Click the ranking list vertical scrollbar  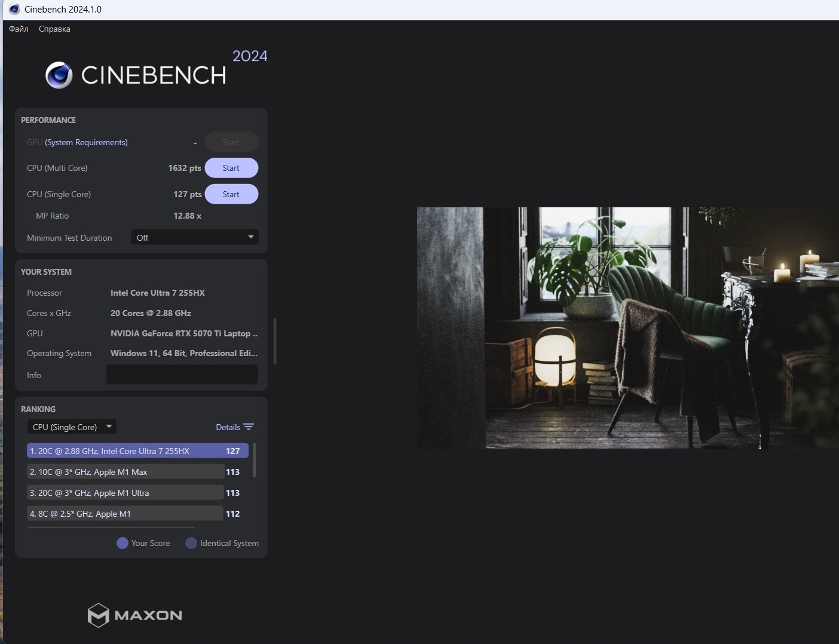(255, 460)
